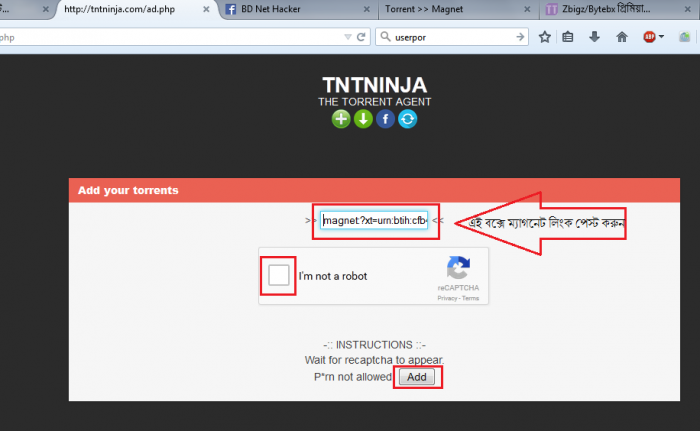700x431 pixels.
Task: Click the reload page icon
Action: pyautogui.click(x=361, y=37)
